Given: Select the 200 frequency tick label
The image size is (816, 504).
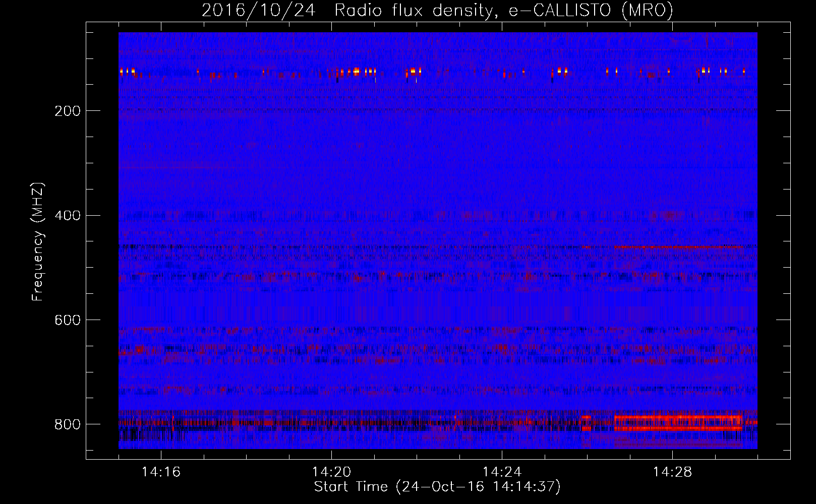Looking at the screenshot, I should click(x=67, y=111).
